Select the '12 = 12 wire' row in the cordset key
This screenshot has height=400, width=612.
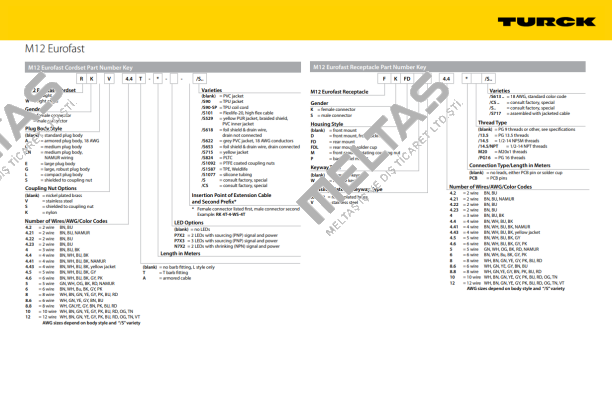click(82, 317)
